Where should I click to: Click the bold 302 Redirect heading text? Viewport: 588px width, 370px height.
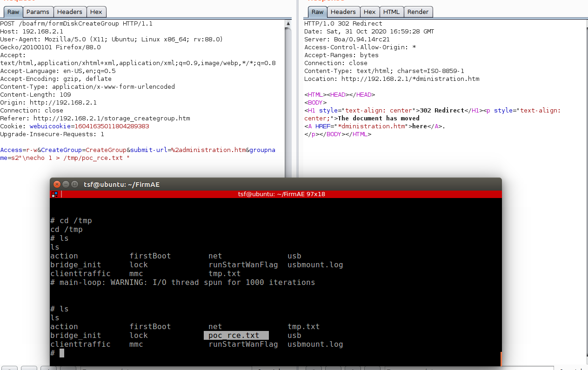[442, 111]
